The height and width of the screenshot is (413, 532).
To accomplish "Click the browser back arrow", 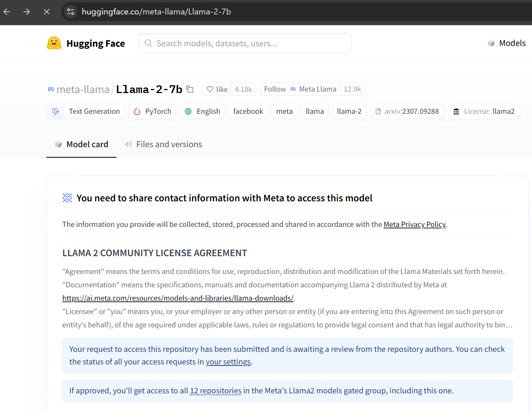I will [x=7, y=12].
